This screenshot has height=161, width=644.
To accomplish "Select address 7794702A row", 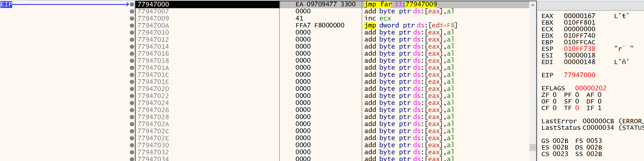I will tap(332, 124).
